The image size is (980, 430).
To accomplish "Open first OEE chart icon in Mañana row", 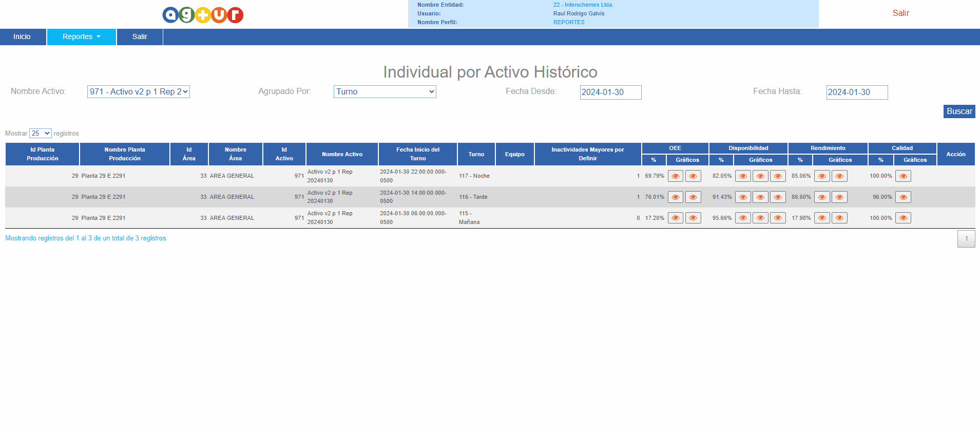I will pyautogui.click(x=675, y=218).
